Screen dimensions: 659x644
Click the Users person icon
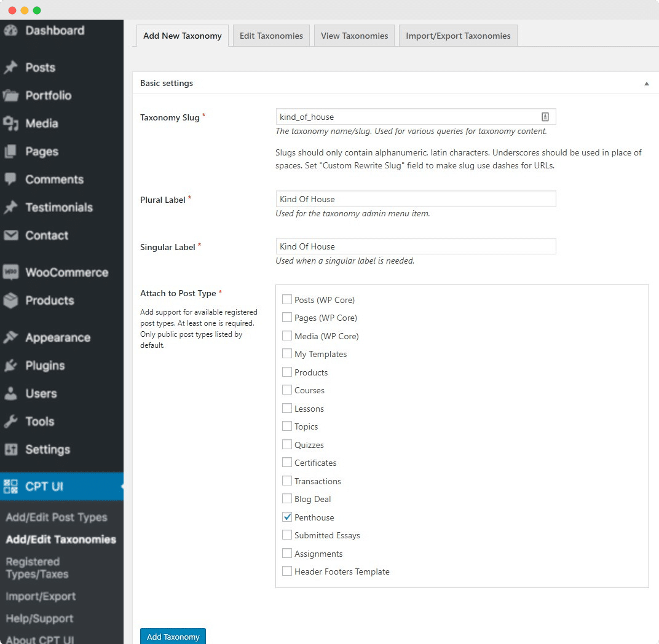(11, 393)
